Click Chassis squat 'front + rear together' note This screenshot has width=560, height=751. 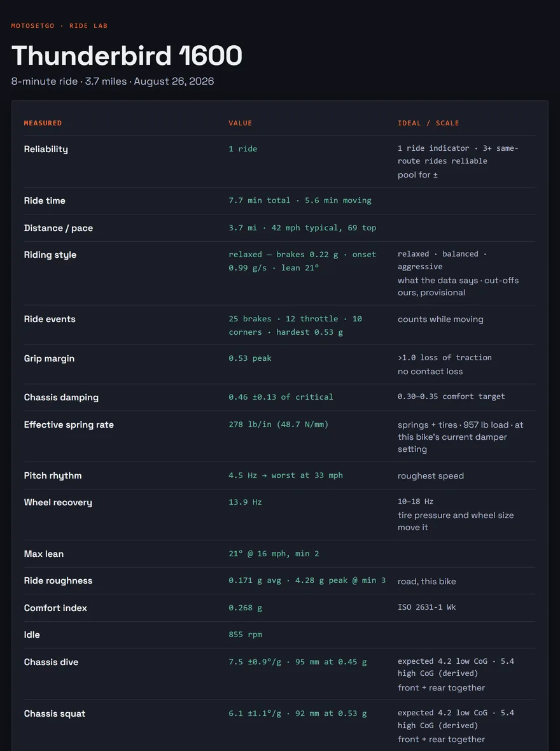pyautogui.click(x=441, y=740)
